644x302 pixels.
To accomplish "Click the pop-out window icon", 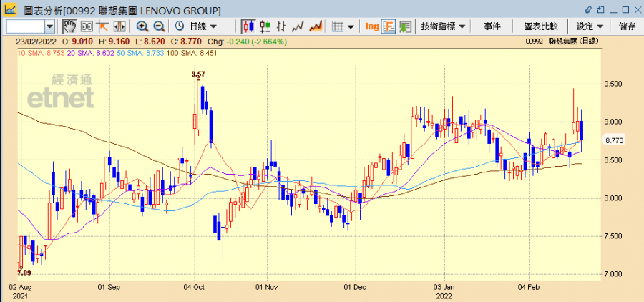I will [601, 9].
